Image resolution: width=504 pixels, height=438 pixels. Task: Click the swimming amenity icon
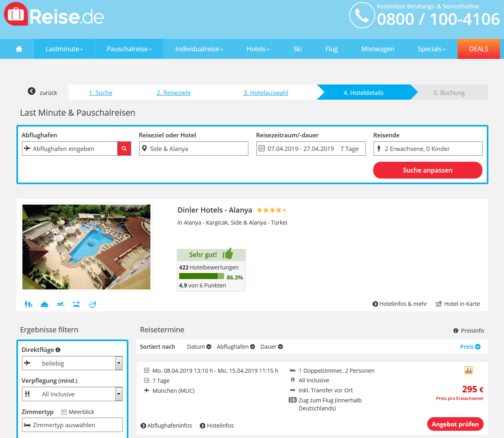click(x=60, y=304)
